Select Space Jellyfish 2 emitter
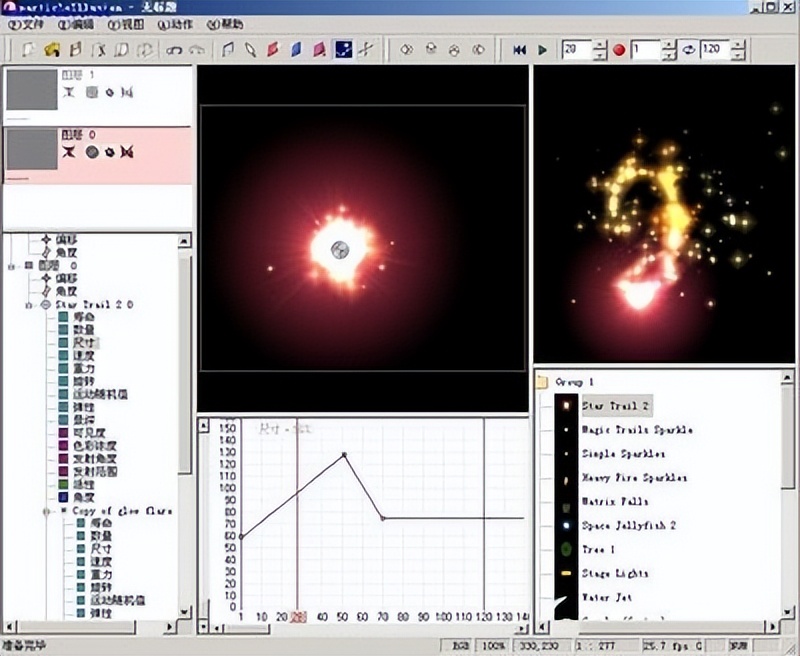Viewport: 800px width, 656px height. pyautogui.click(x=629, y=526)
